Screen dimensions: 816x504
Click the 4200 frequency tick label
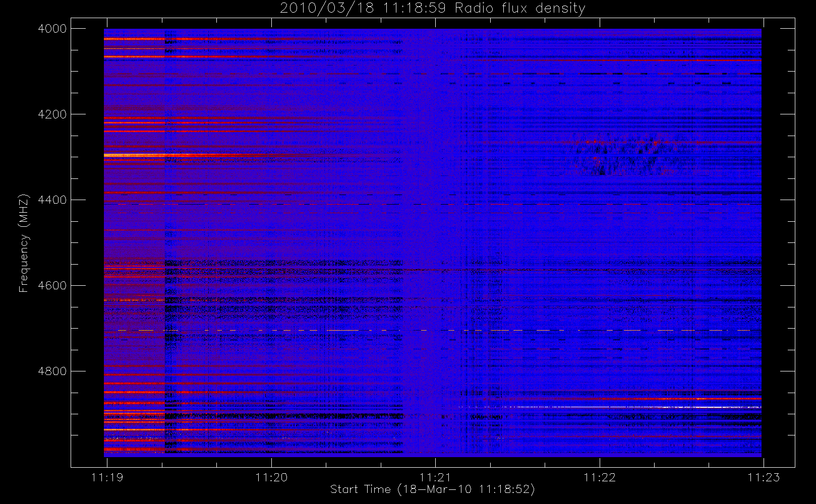pos(52,114)
